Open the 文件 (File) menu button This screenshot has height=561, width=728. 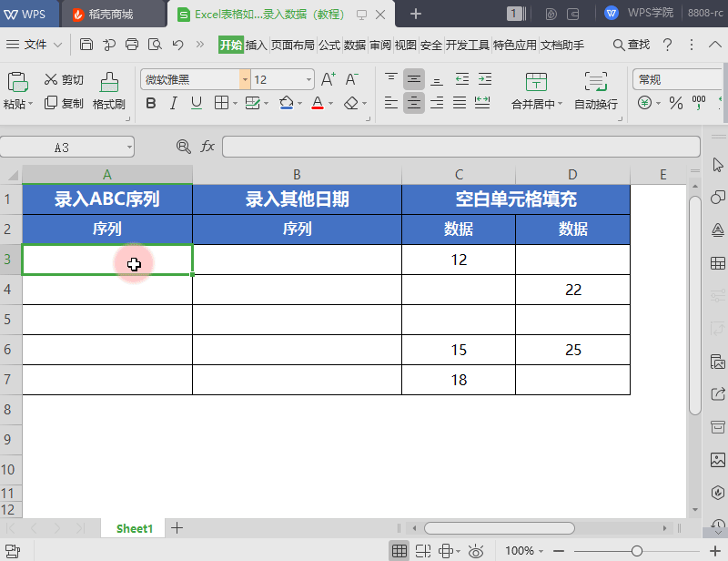(35, 45)
